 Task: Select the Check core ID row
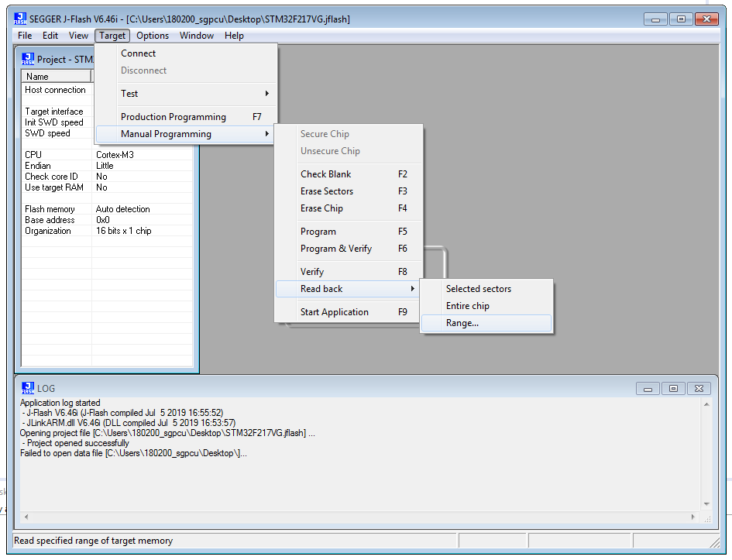click(107, 177)
